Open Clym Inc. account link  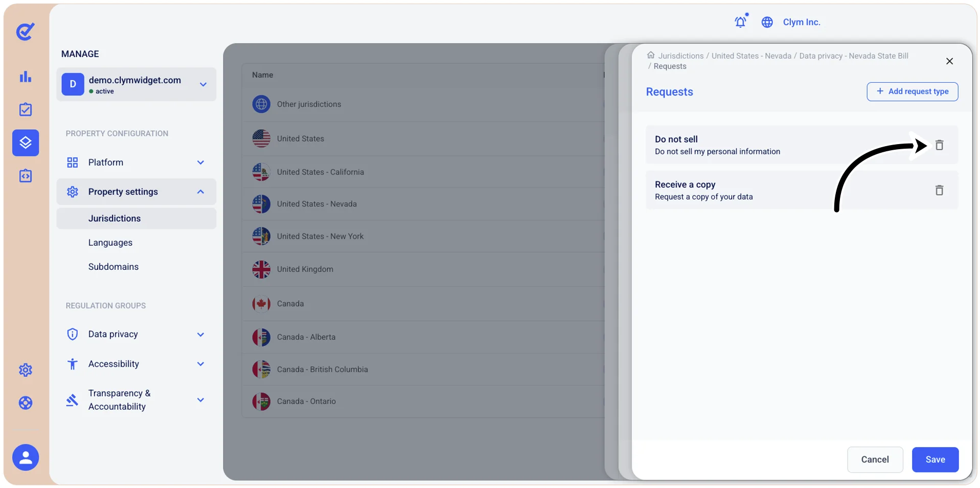point(801,22)
